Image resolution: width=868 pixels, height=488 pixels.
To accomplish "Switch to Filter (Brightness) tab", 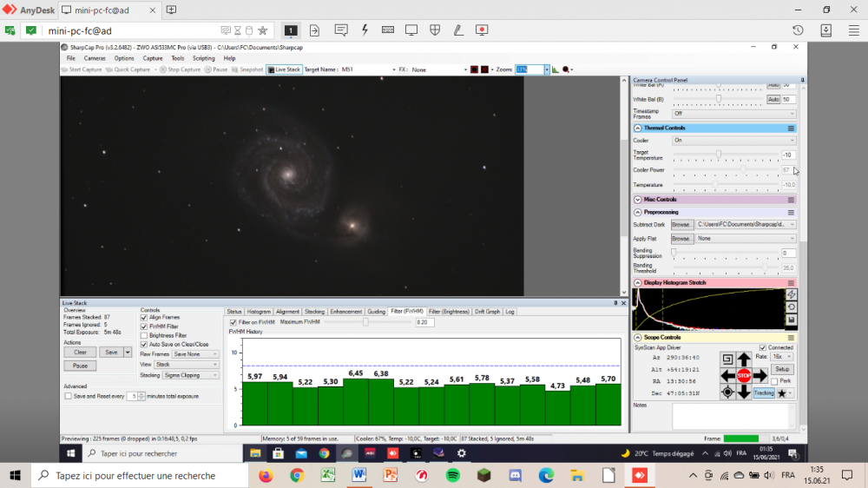I will click(x=449, y=312).
